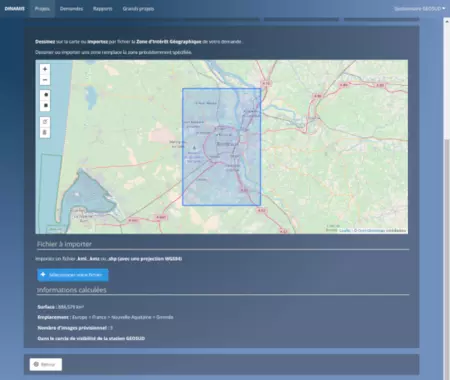
Task: Open the DINAMIS home logo
Action: pyautogui.click(x=15, y=9)
